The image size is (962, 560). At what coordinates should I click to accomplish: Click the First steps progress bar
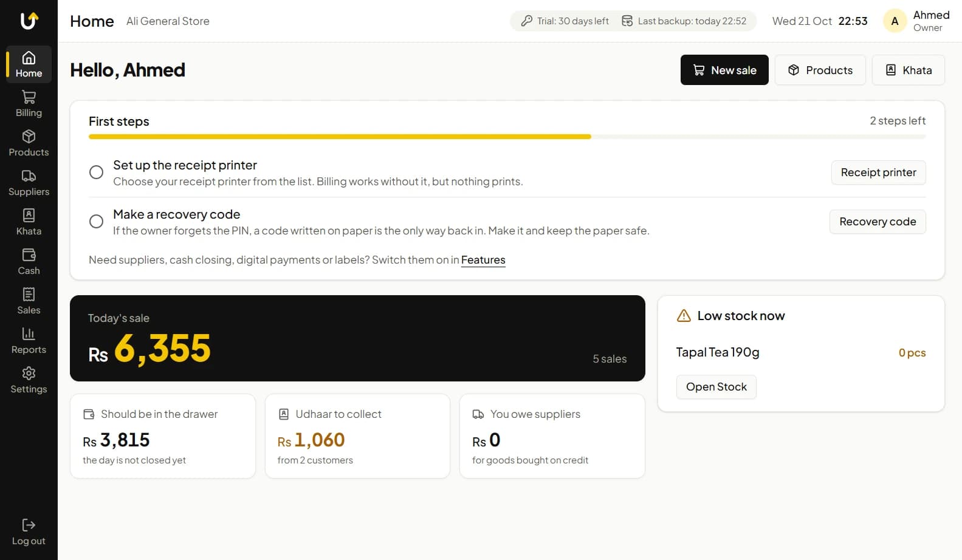tap(507, 137)
